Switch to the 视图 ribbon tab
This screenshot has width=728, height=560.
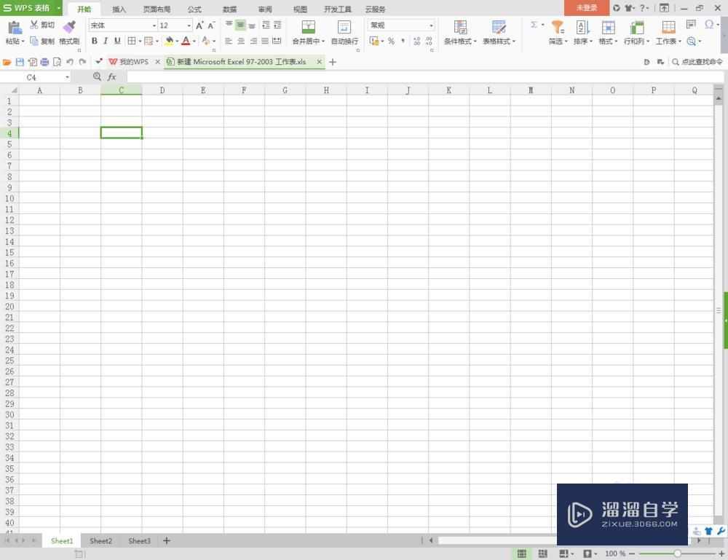click(300, 9)
